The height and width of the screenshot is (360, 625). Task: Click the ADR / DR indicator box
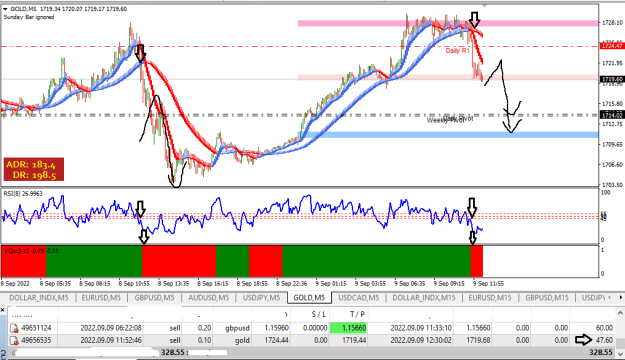(x=34, y=169)
